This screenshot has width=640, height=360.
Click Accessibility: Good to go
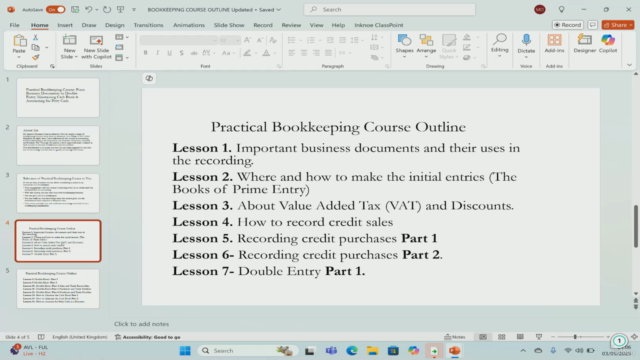(148, 337)
